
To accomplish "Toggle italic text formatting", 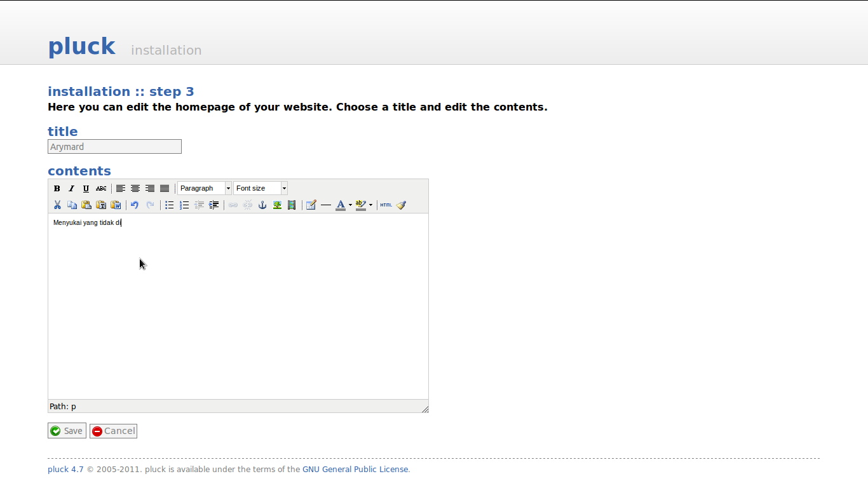I will click(72, 189).
